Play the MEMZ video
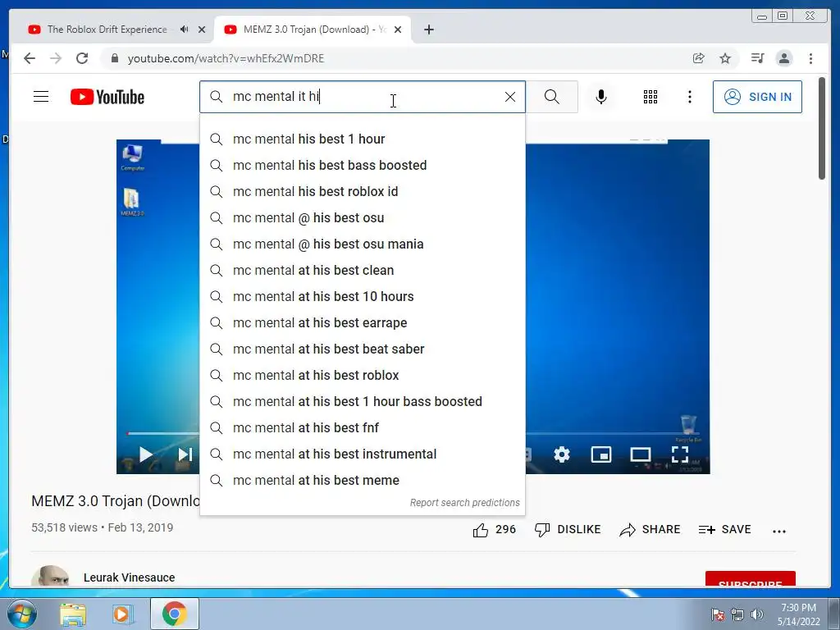This screenshot has height=630, width=840. [145, 454]
